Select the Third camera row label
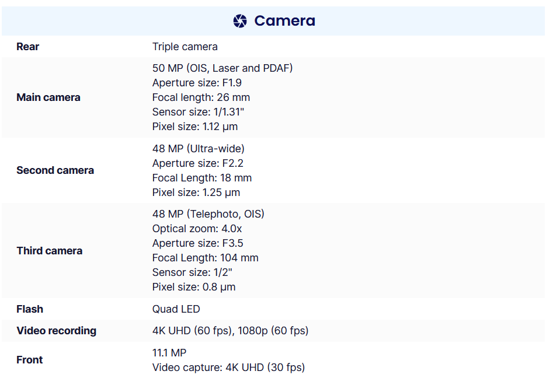The width and height of the screenshot is (546, 392). pyautogui.click(x=49, y=251)
